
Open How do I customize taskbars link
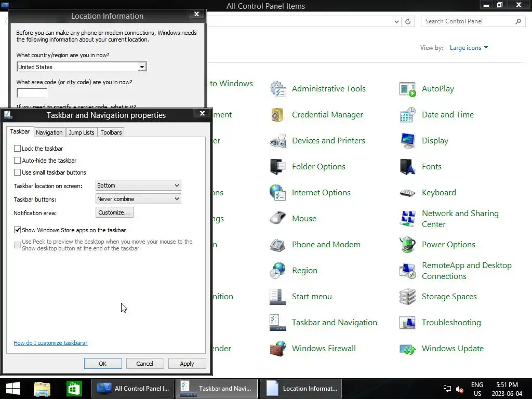(50, 343)
